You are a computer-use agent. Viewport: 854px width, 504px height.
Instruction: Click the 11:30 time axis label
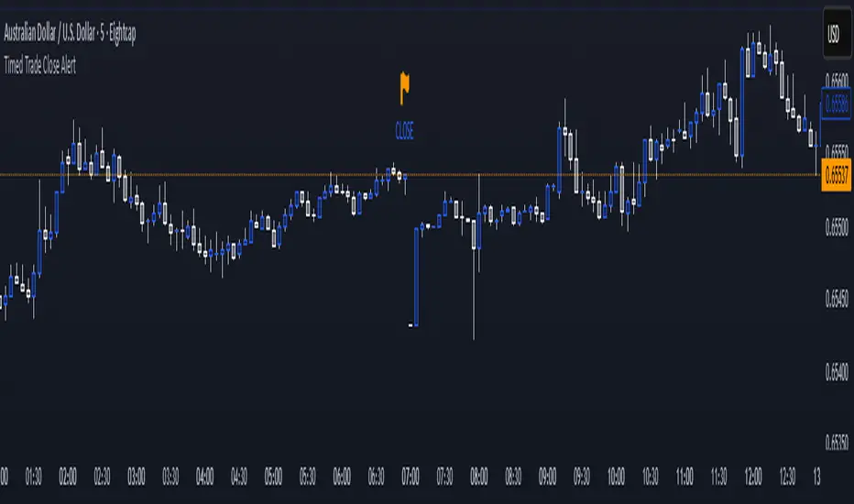pos(719,477)
